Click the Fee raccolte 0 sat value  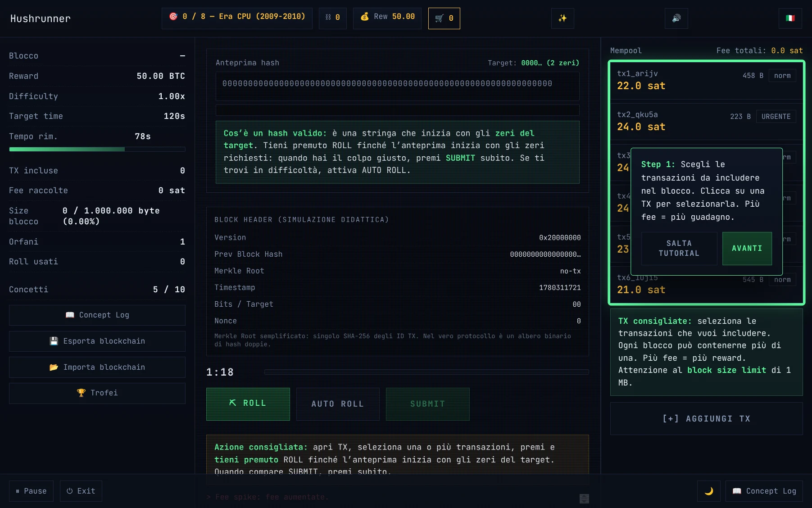(x=172, y=190)
